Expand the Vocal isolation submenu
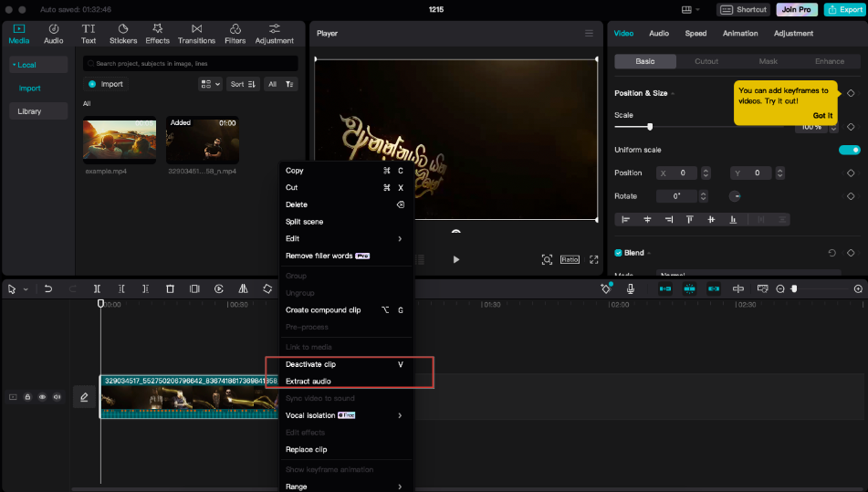 click(344, 415)
